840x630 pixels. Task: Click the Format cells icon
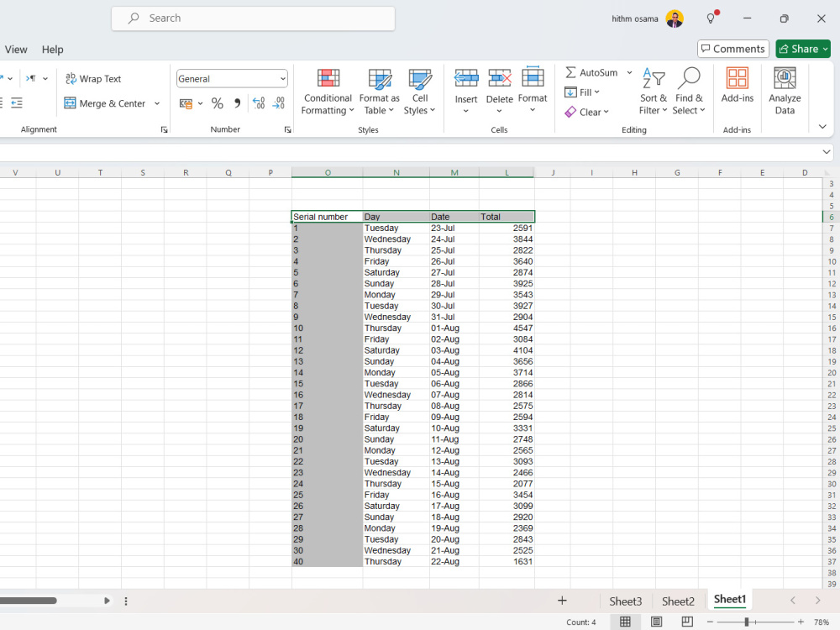pyautogui.click(x=533, y=77)
